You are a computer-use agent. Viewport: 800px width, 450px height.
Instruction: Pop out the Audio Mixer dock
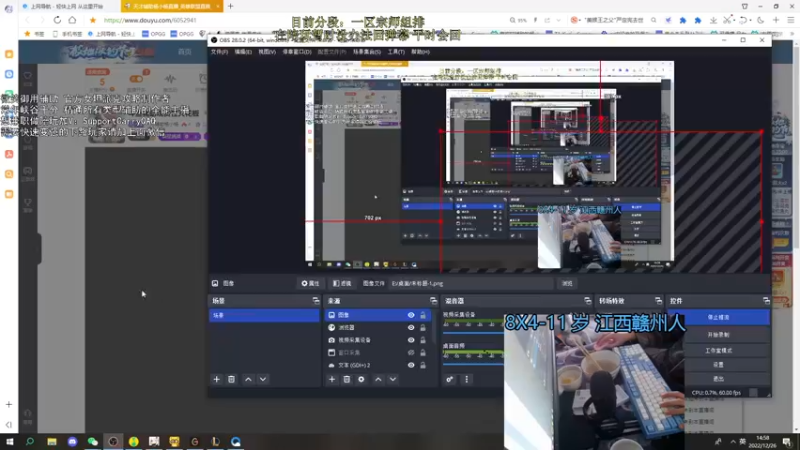click(587, 301)
